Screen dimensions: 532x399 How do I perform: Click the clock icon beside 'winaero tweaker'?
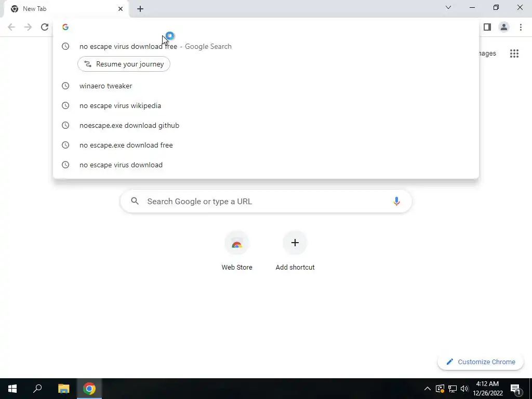coord(65,86)
